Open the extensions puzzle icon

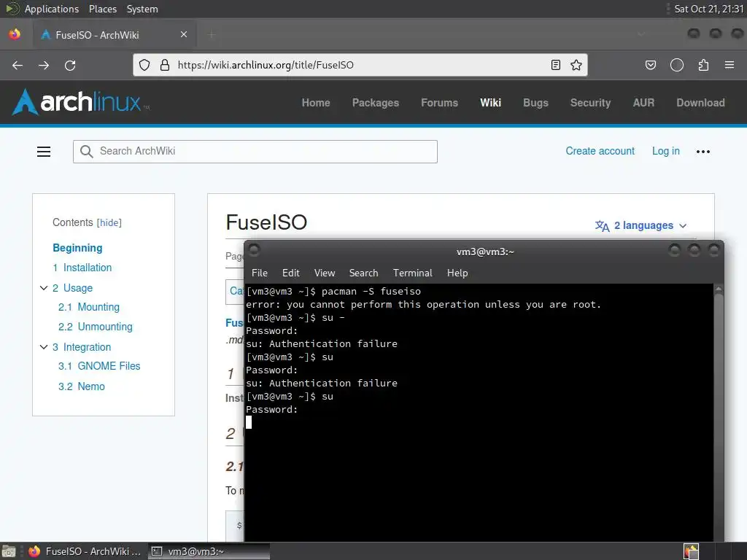click(703, 65)
